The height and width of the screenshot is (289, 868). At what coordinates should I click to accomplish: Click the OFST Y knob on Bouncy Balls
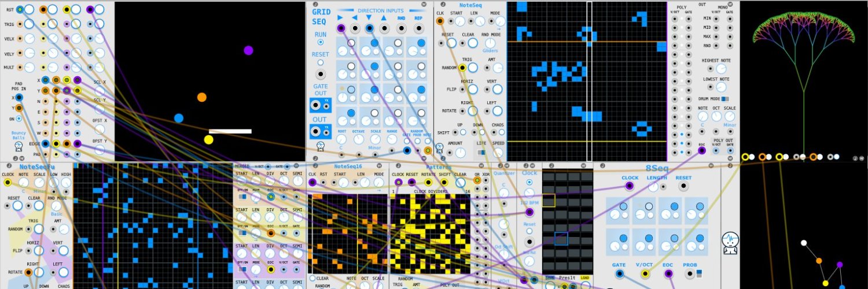(x=100, y=150)
